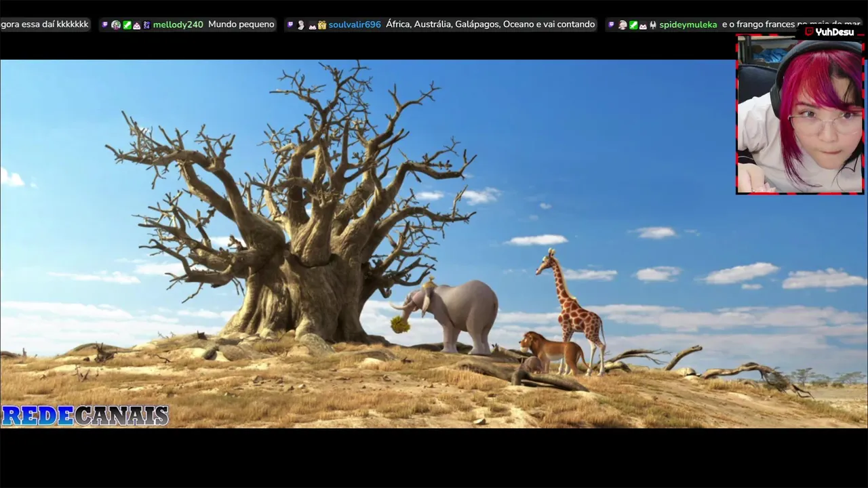Click the Twitch logo beside YuhDesu
The width and height of the screenshot is (868, 488).
809,31
